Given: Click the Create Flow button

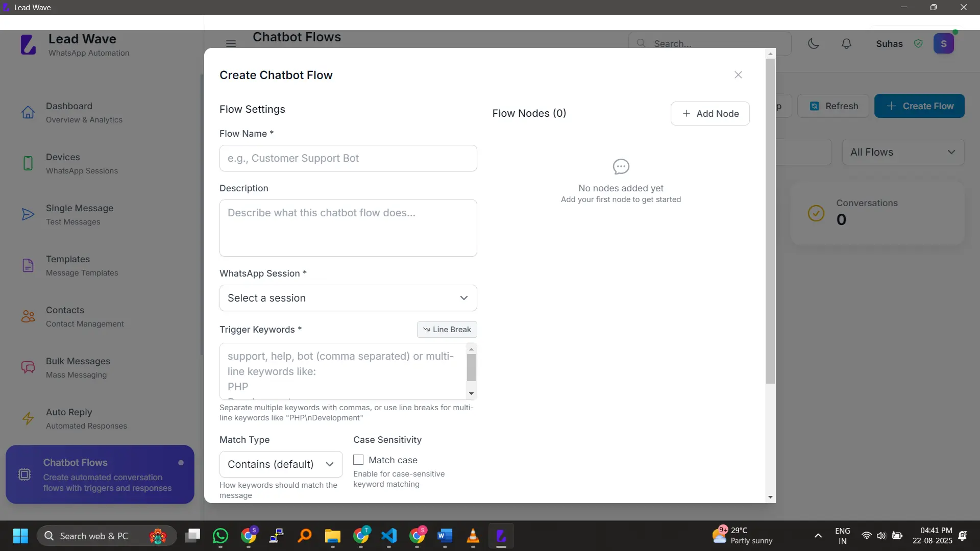Looking at the screenshot, I should click(919, 106).
